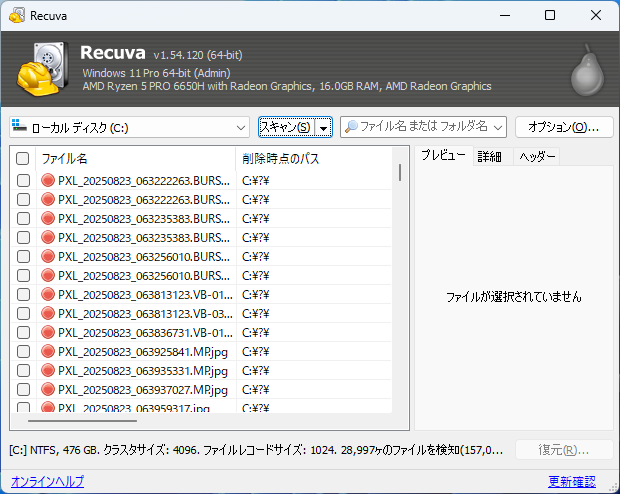
Task: Click the file list vertical scrollbar thumb
Action: (400, 172)
